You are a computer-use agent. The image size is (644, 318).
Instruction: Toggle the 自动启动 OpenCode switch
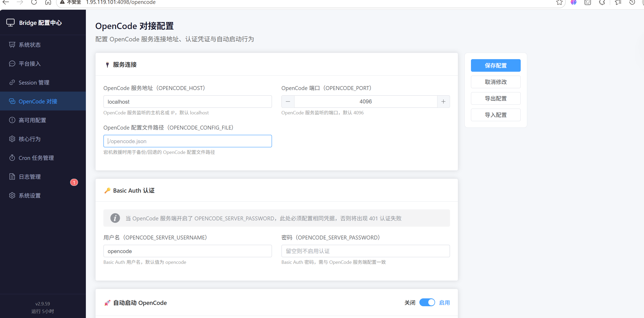[427, 303]
